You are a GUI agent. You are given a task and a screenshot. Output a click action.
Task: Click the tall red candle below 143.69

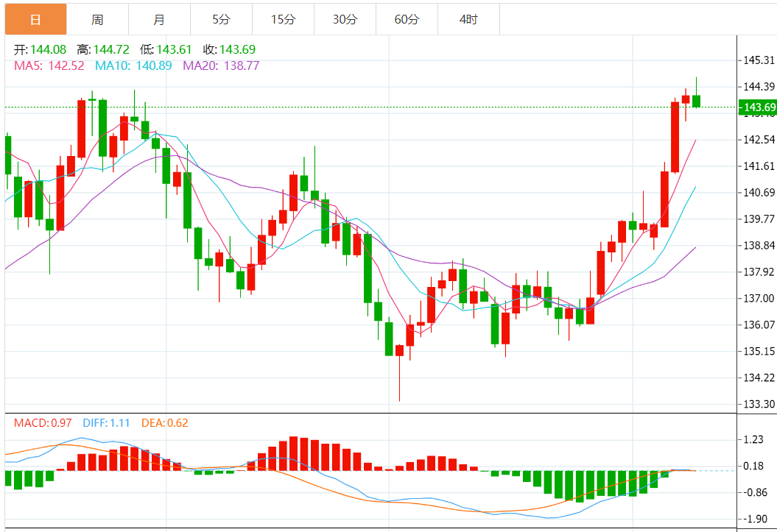coord(675,137)
